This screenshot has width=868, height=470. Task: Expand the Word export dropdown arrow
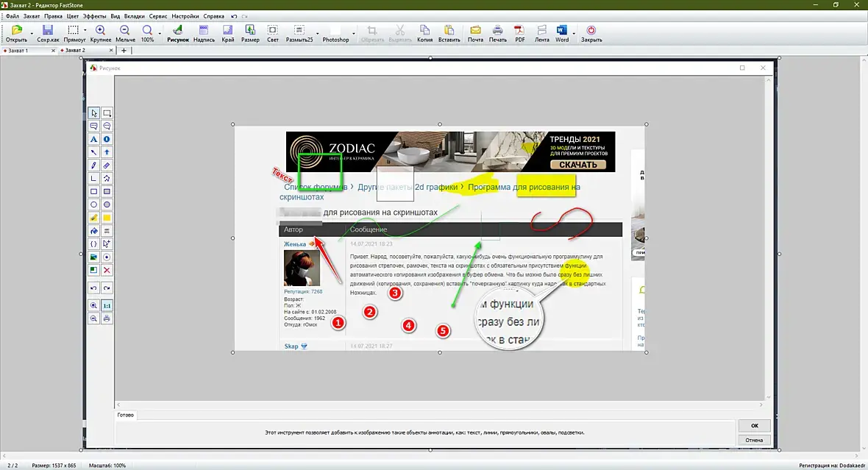tap(574, 34)
